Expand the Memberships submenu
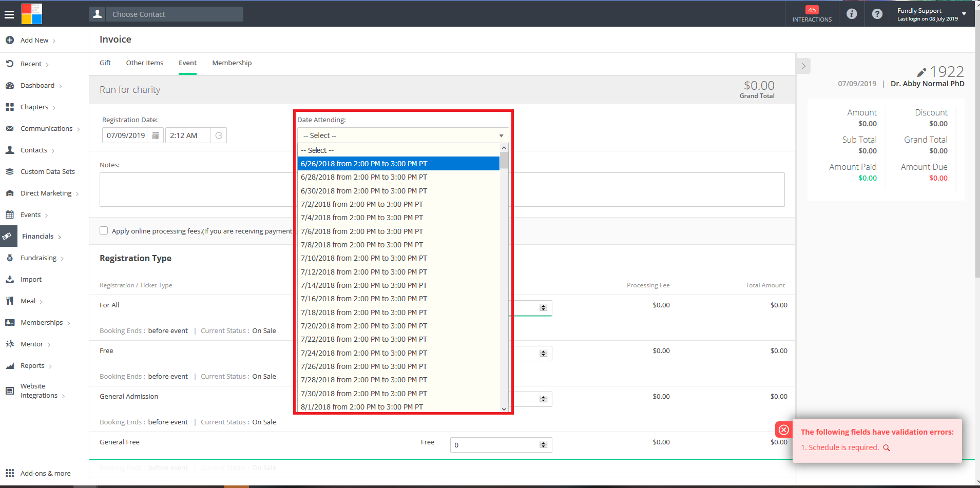 tap(68, 323)
